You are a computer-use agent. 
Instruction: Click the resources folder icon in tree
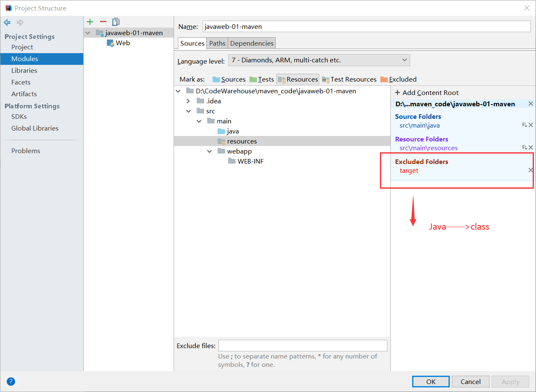point(221,141)
